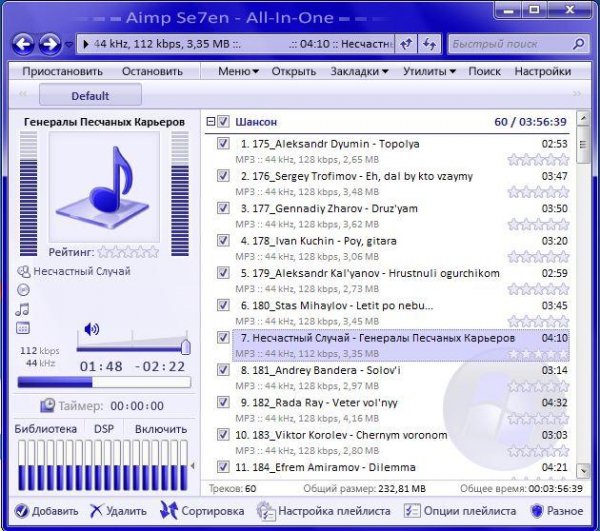
Task: Click the genre music notes icon
Action: point(23,309)
